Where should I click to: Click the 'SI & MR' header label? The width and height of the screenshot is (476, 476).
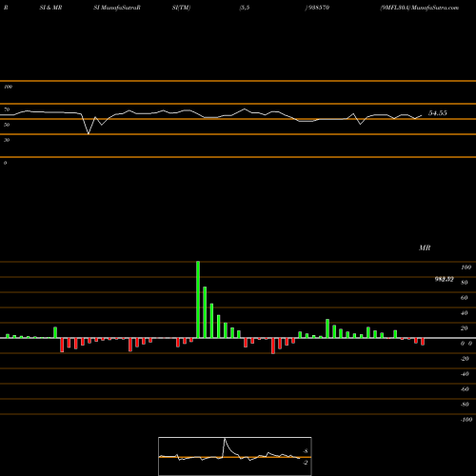(50, 8)
